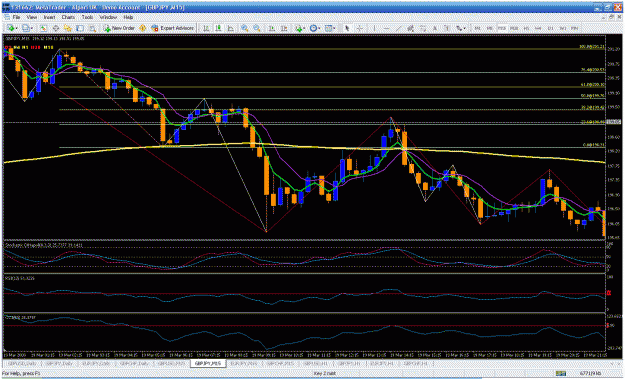Screen dimensions: 625x379
Task: Launch MetaEditor from the toolbar
Action: click(143, 28)
